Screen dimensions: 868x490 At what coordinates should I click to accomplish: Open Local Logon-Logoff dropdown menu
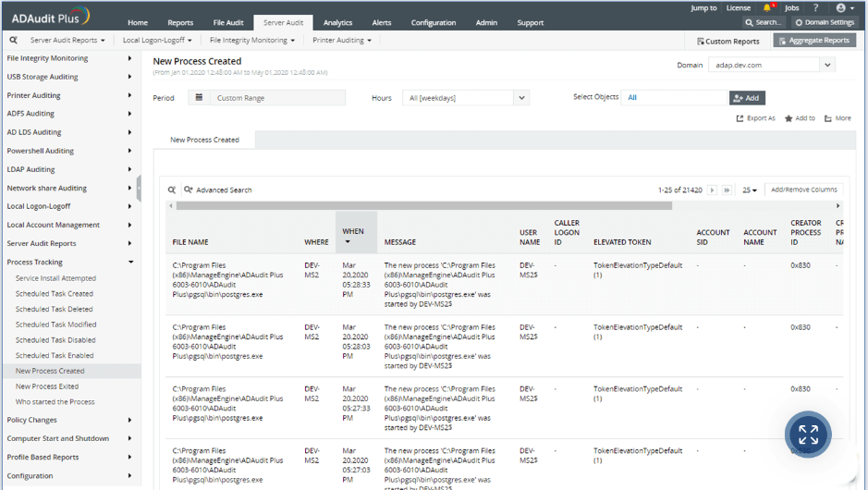157,41
